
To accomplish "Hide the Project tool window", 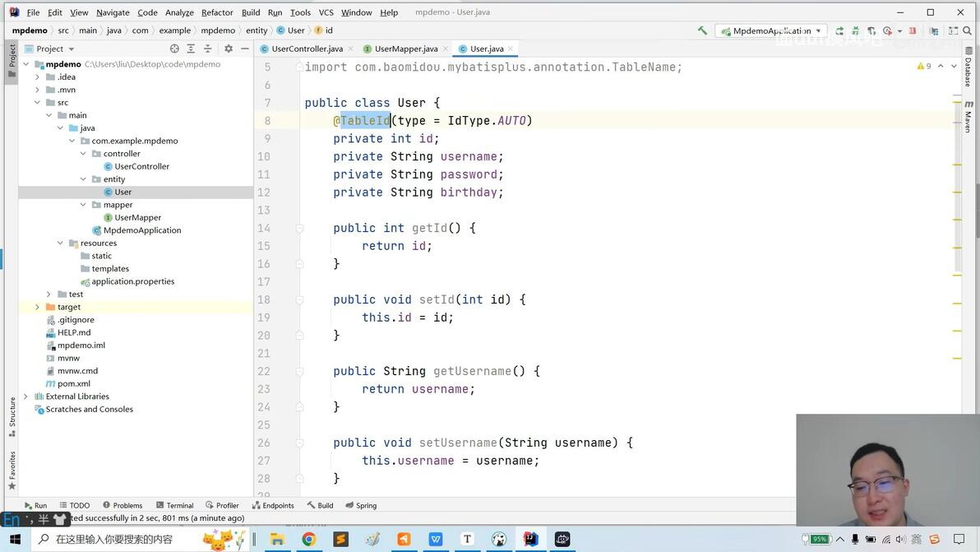I will point(245,49).
